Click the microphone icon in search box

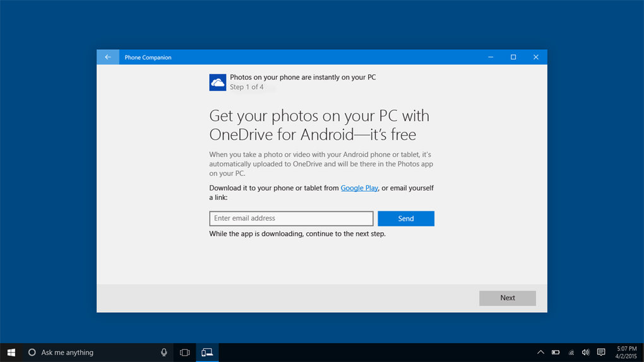tap(164, 353)
